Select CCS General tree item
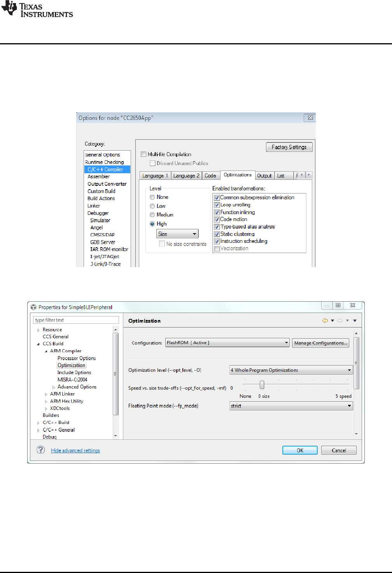The image size is (392, 573). (x=56, y=337)
